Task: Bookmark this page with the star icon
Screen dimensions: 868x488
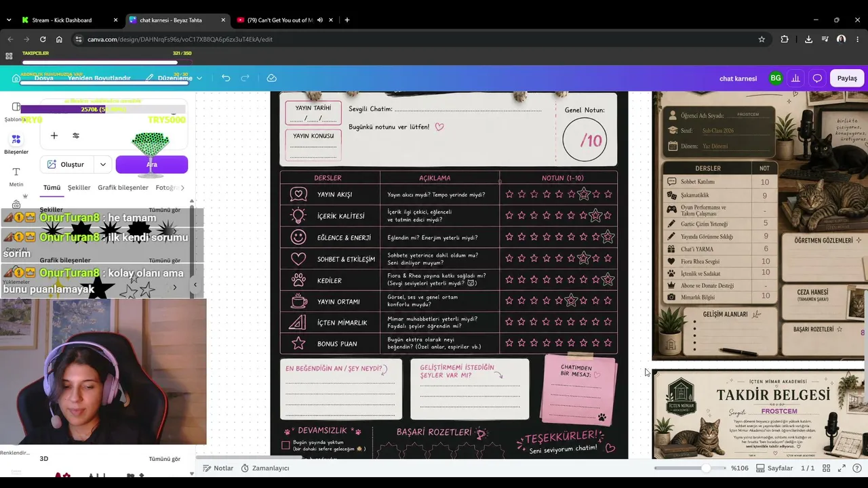Action: pos(762,39)
